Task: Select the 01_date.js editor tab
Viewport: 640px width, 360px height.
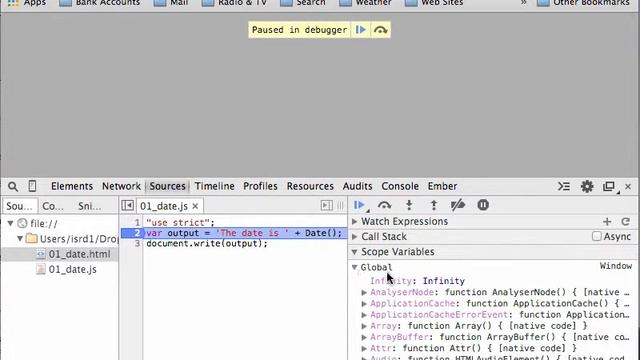Action: [x=164, y=206]
